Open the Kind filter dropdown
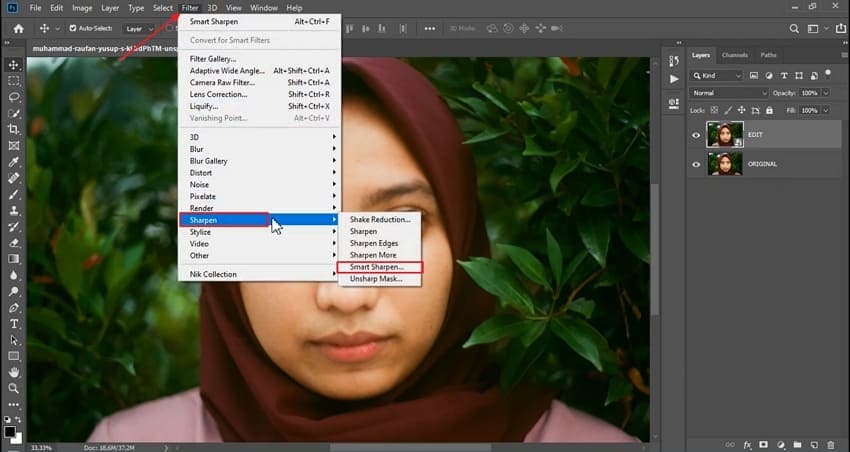Viewport: 850px width, 452px height. tap(716, 76)
